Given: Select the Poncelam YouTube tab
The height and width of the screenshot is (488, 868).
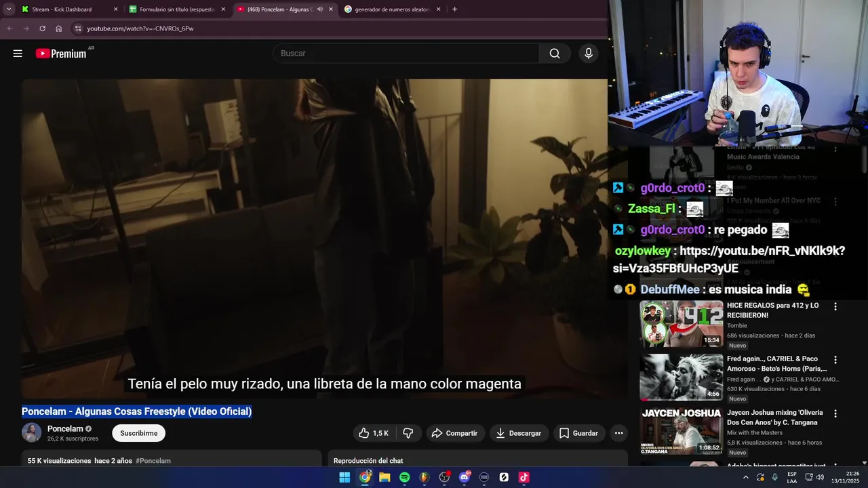Looking at the screenshot, I should click(x=280, y=9).
